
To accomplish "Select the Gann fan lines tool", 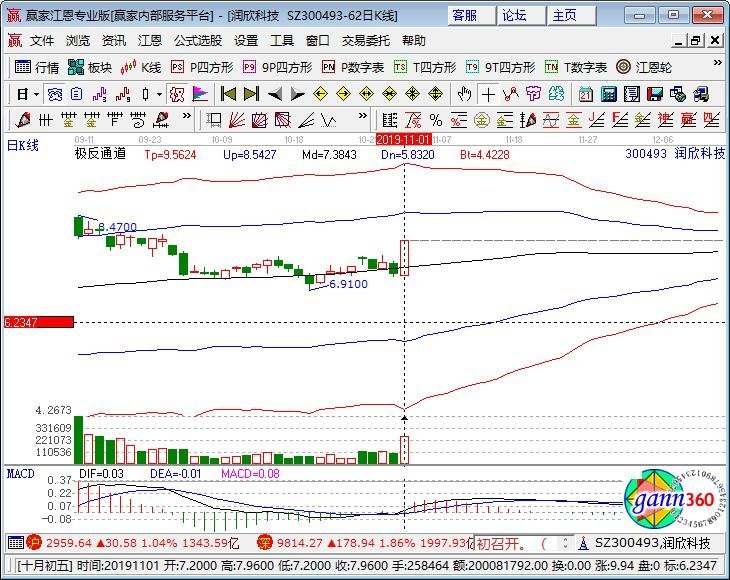I will click(x=237, y=121).
